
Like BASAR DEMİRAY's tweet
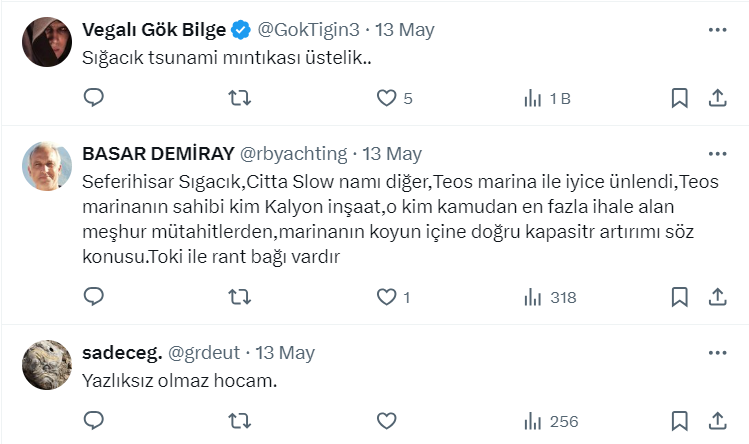tap(386, 297)
